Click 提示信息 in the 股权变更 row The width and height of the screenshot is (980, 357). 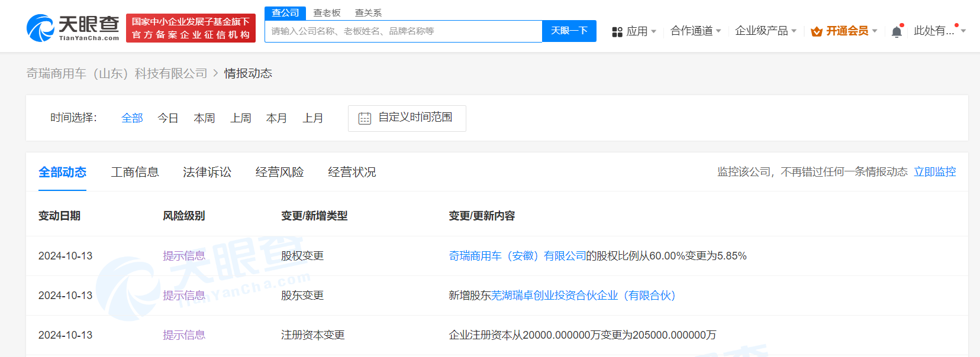click(184, 256)
